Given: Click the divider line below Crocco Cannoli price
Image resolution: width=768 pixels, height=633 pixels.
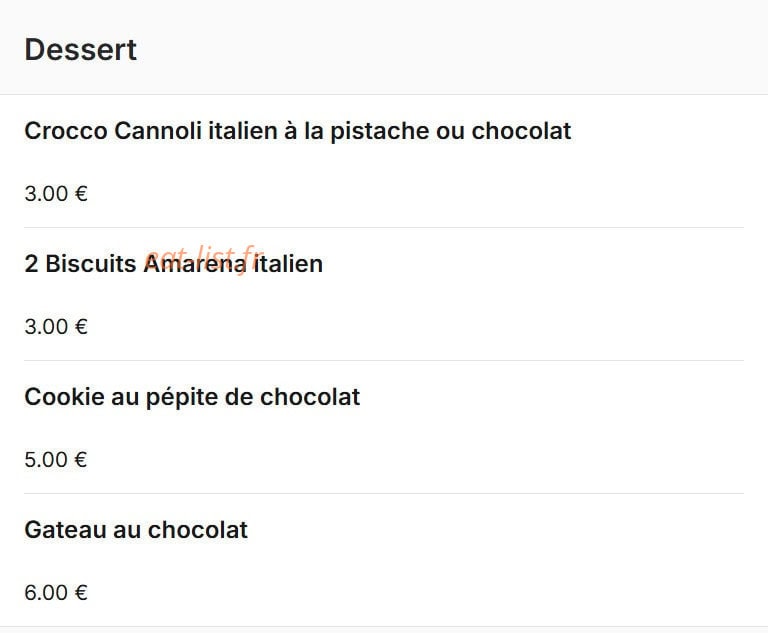Looking at the screenshot, I should (384, 227).
